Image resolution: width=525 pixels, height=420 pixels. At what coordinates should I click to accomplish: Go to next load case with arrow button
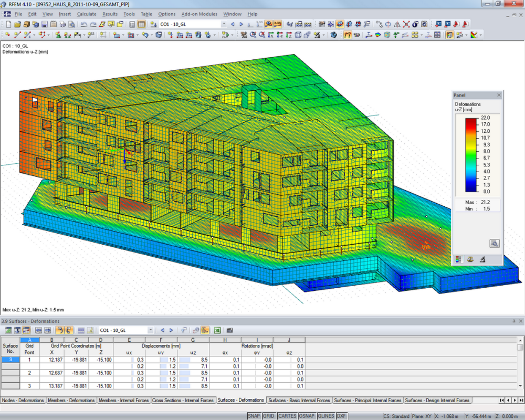(171, 331)
